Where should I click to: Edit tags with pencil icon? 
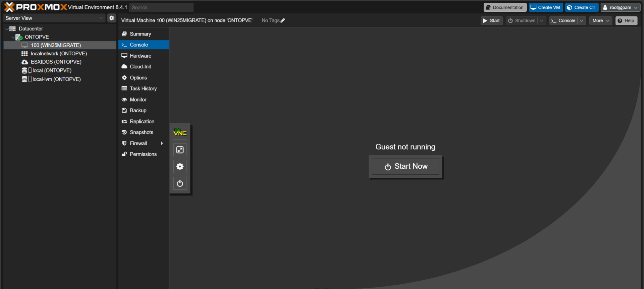coord(283,20)
